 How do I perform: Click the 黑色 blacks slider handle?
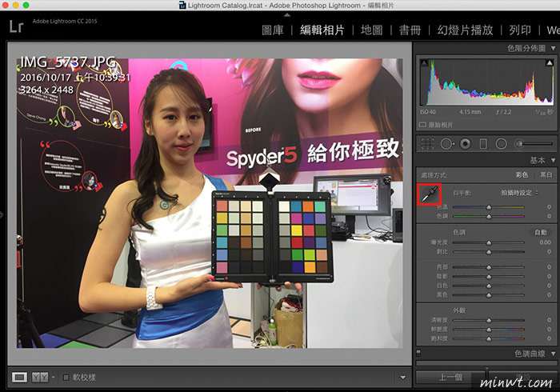pos(489,296)
